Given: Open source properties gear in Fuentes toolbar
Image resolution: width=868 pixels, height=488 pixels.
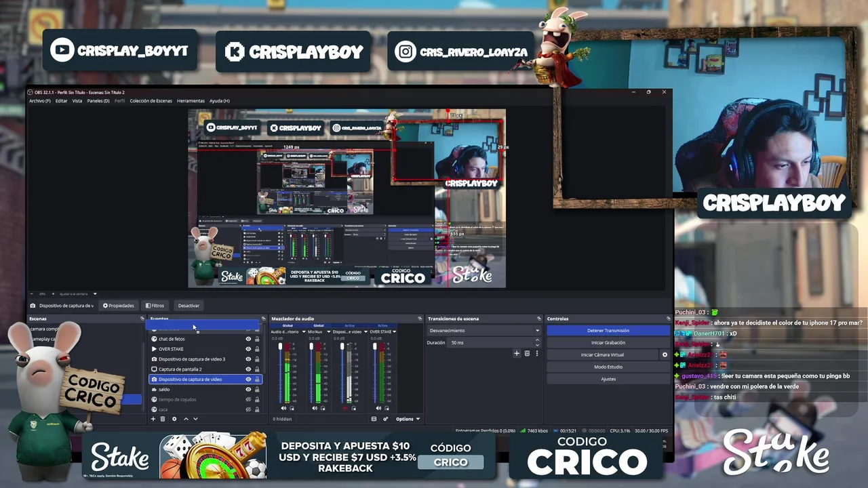Looking at the screenshot, I should click(x=174, y=419).
